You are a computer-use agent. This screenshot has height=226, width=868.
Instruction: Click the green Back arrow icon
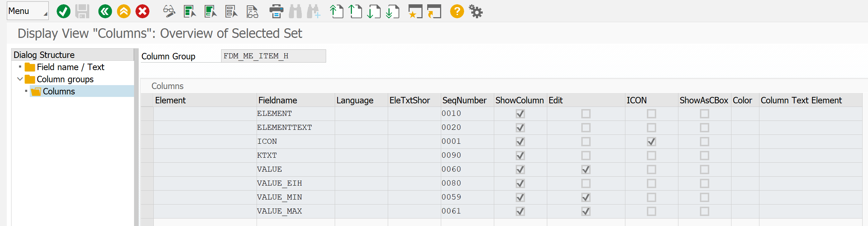pos(105,11)
